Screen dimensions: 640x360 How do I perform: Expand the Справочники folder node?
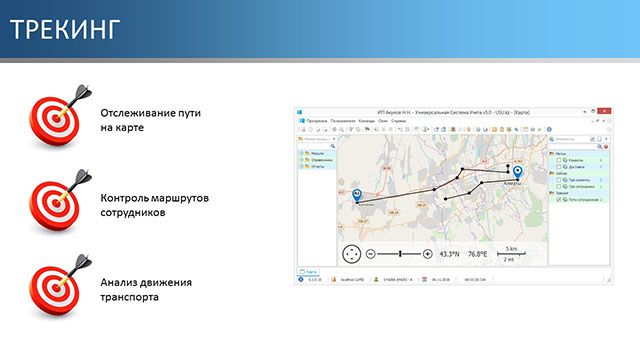(302, 160)
